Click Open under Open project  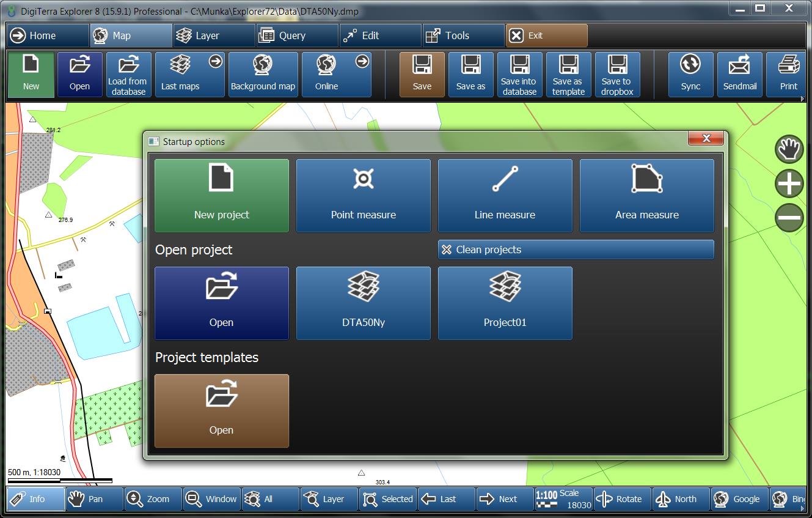point(222,303)
